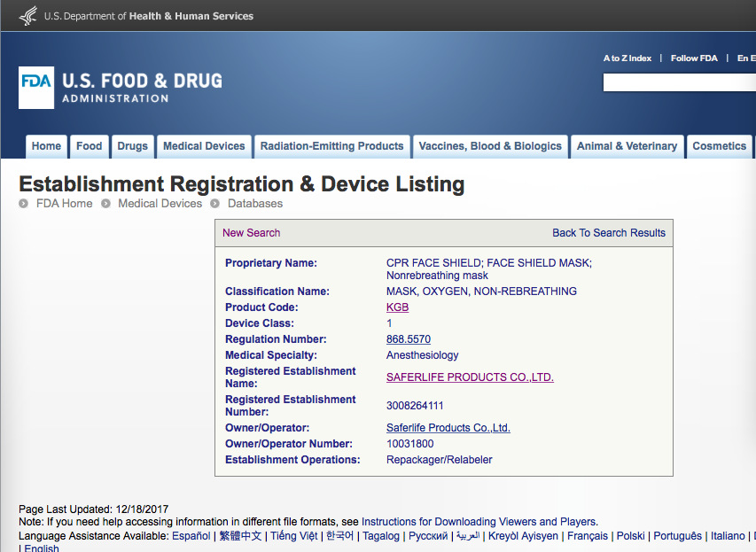Go to Databases breadcrumb
Screen dimensions: 756x552
(255, 204)
